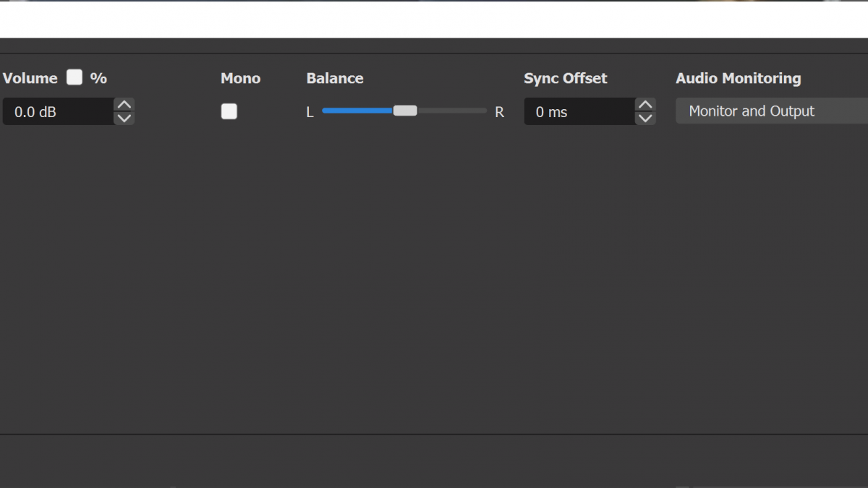Raise Sync Offset using up arrow
This screenshot has height=488, width=868.
click(645, 105)
